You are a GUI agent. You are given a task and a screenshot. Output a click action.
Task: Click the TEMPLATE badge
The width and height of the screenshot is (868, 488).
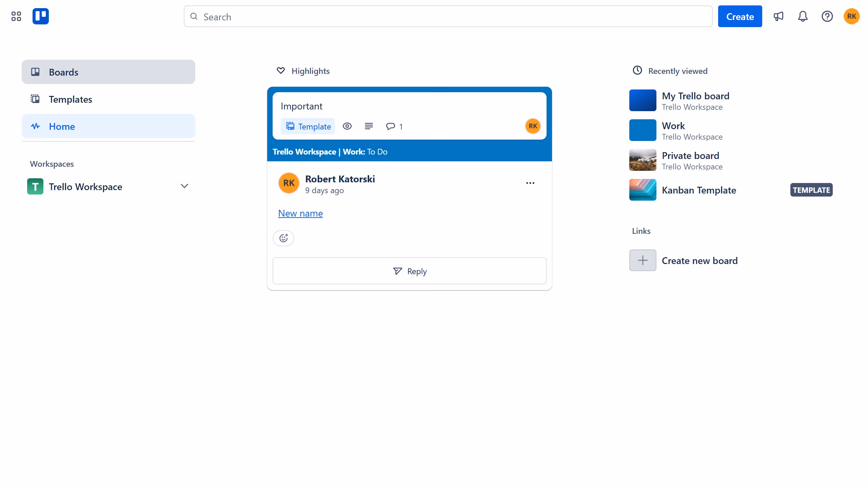(811, 190)
